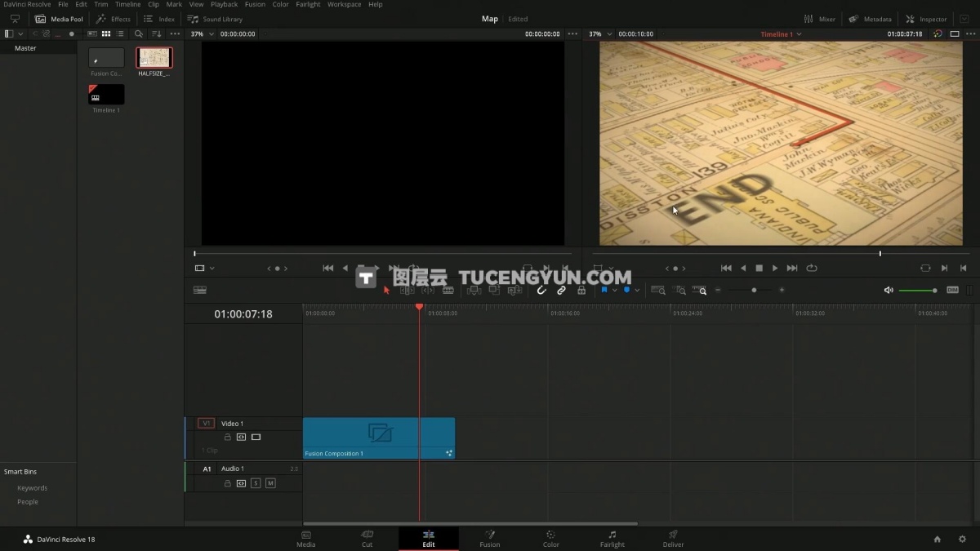The width and height of the screenshot is (980, 551).
Task: Click the timeline horizontal scrollbar
Action: click(470, 524)
